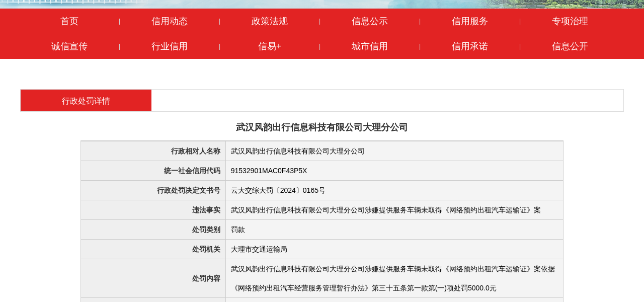The image size is (644, 302).
Task: Open 城市信用 section
Action: [x=370, y=46]
